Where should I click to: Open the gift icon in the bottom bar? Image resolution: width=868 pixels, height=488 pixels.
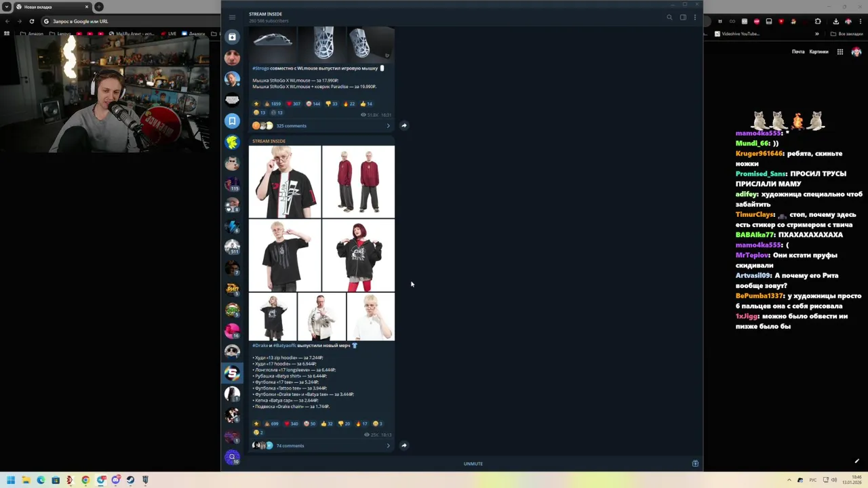point(695,464)
